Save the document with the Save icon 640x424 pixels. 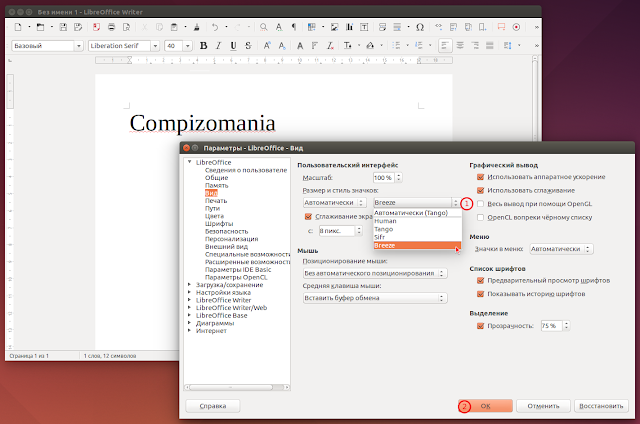click(63, 27)
